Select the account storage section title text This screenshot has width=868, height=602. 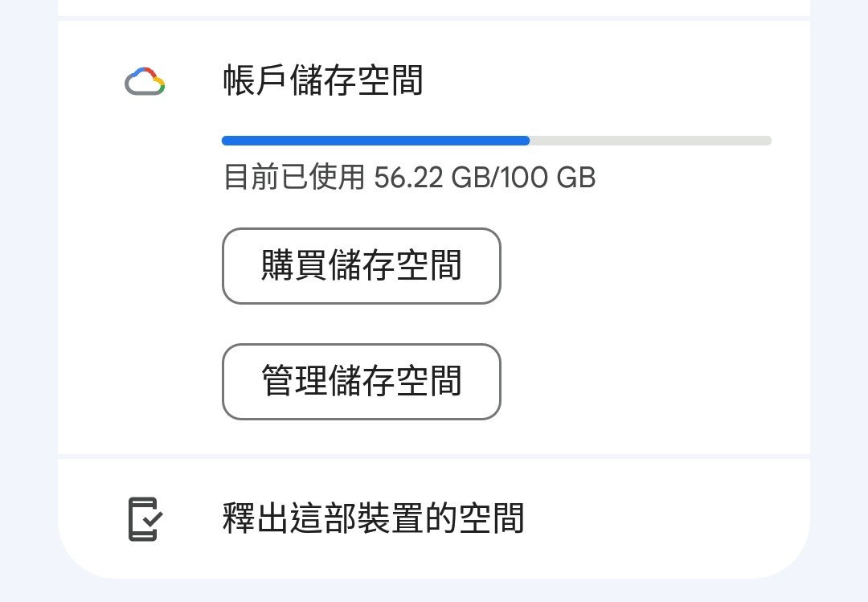coord(322,81)
